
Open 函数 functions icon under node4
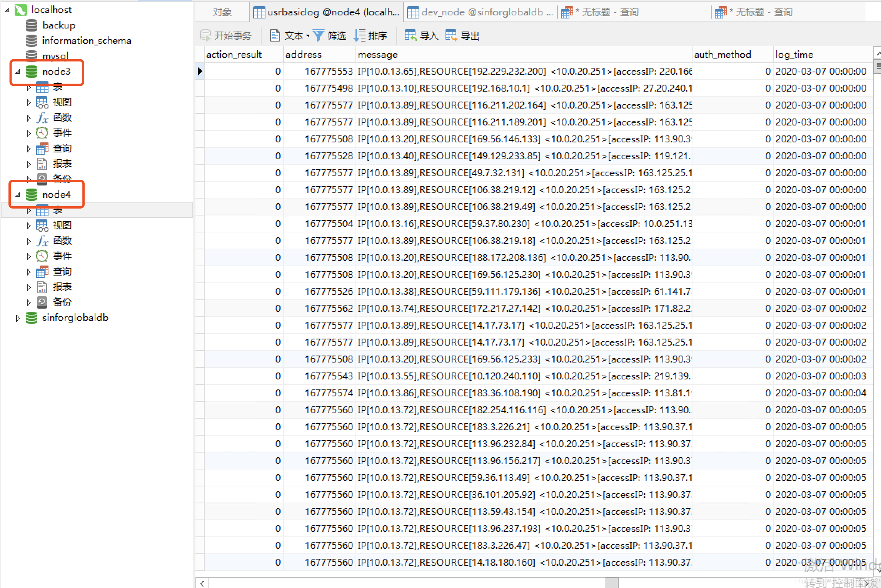point(42,241)
